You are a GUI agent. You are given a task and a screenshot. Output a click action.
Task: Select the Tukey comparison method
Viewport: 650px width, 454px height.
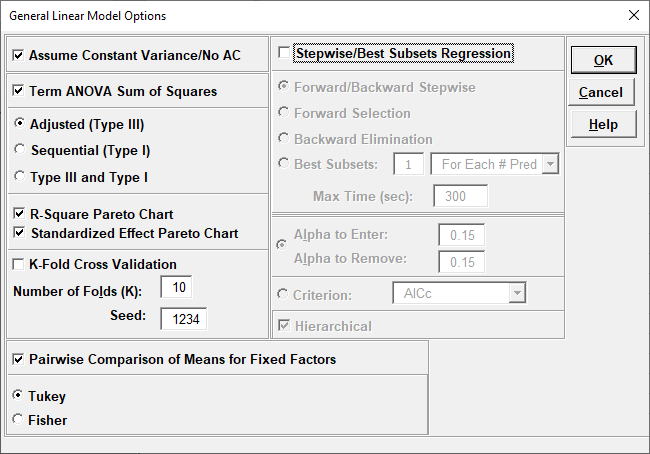point(19,396)
